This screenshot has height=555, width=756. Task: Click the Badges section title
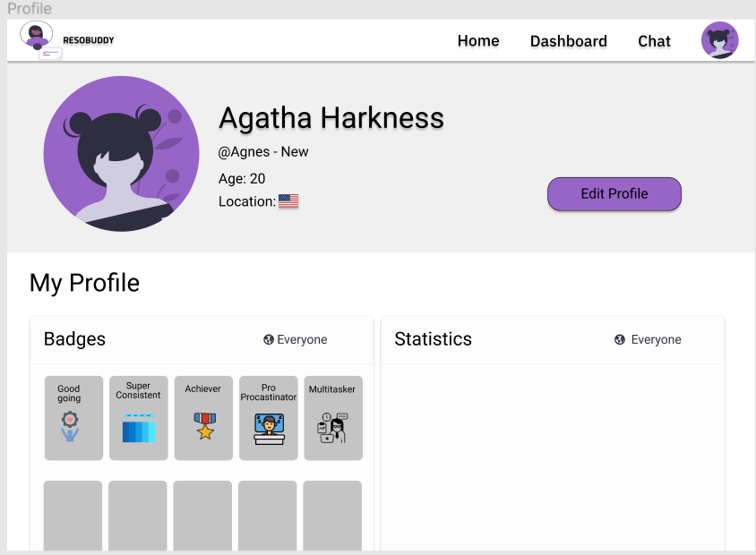(x=74, y=339)
